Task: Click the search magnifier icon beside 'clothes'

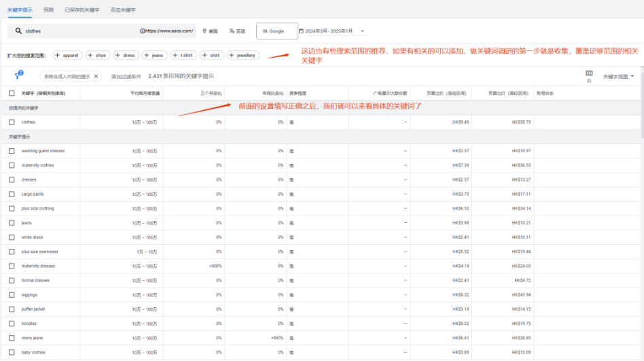Action: tap(18, 31)
